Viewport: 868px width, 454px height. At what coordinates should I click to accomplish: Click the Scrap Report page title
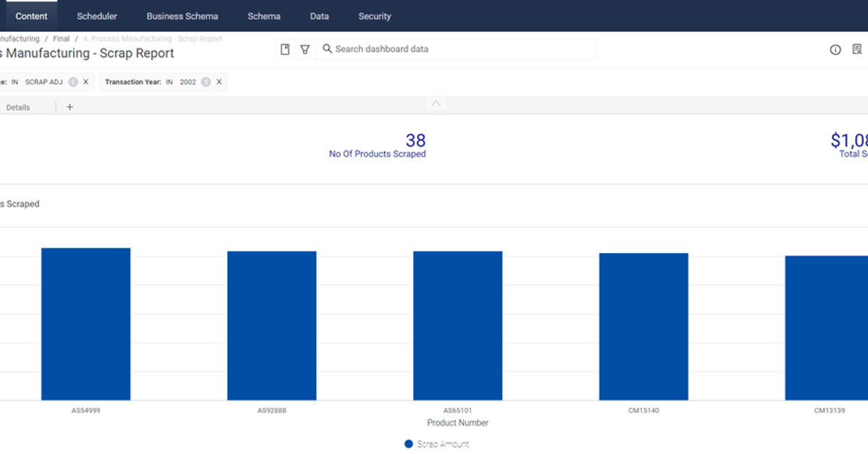tap(87, 53)
